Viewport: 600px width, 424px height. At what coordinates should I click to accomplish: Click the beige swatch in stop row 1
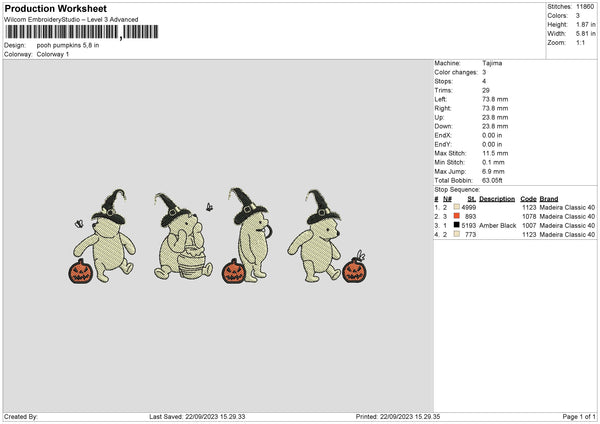457,207
